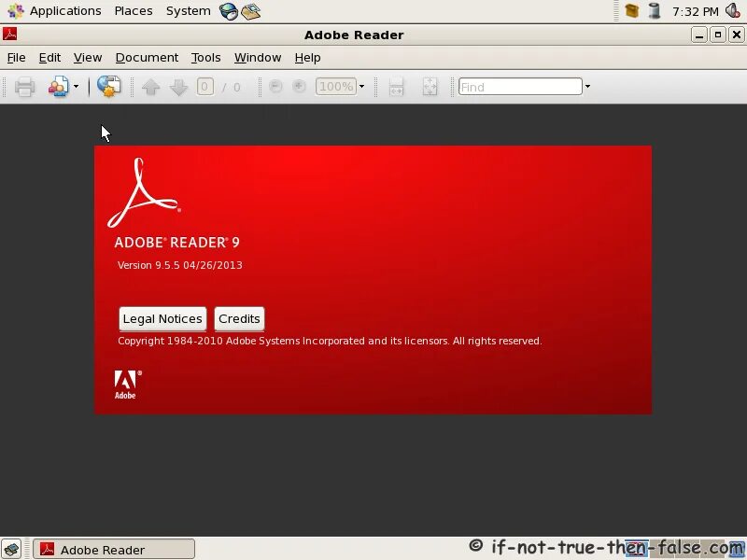Viewport: 747px width, 560px height.
Task: Click the Credits button
Action: 239,318
